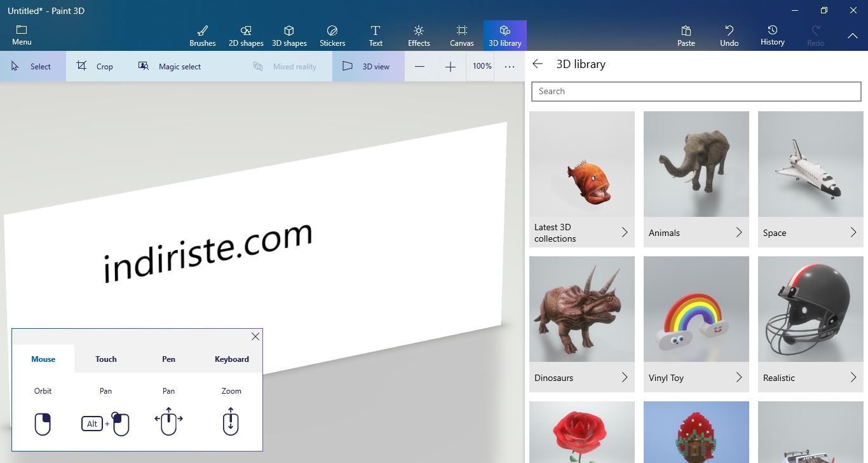Activate the Select tool
This screenshot has height=463, width=868.
[32, 66]
